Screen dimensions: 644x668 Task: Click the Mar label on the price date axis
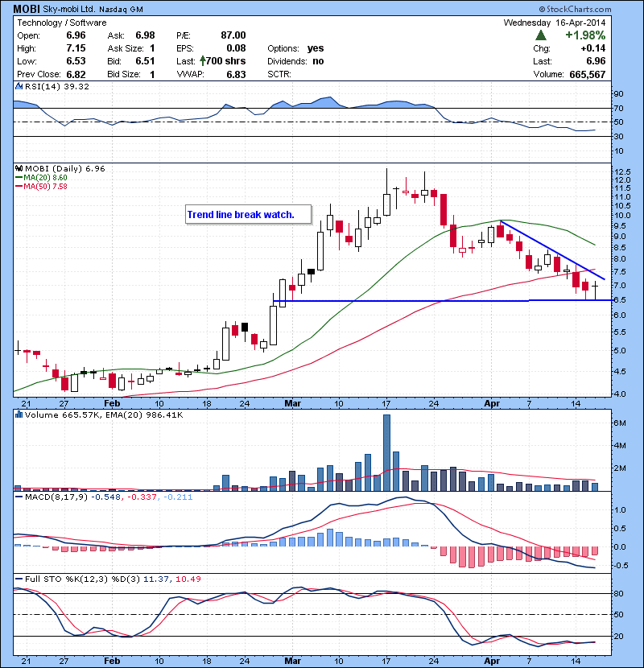coord(293,403)
